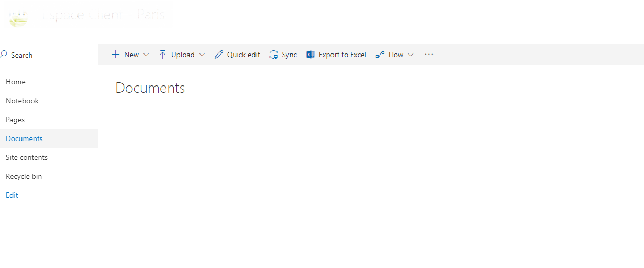The height and width of the screenshot is (268, 644).
Task: Expand the Flow dropdown chevron
Action: [410, 55]
